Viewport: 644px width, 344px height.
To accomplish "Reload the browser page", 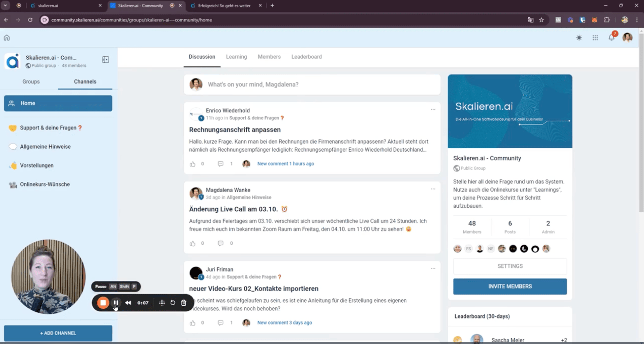I will (30, 20).
